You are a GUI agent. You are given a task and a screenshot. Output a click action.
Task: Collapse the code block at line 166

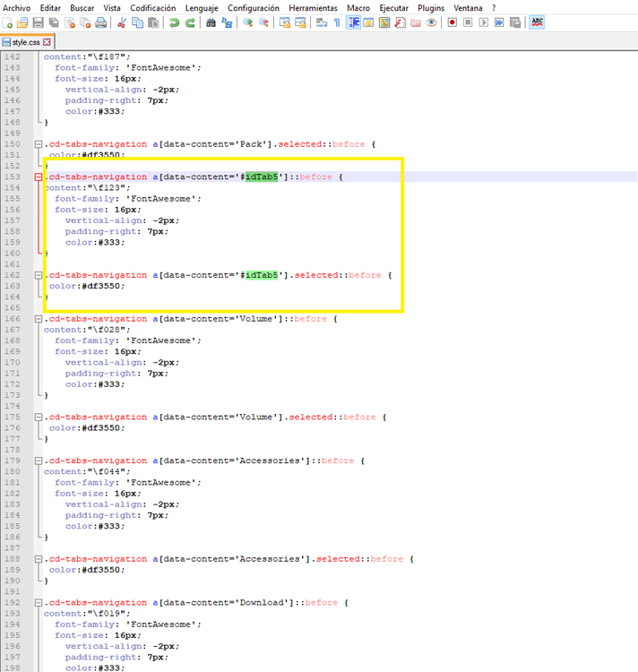click(38, 319)
